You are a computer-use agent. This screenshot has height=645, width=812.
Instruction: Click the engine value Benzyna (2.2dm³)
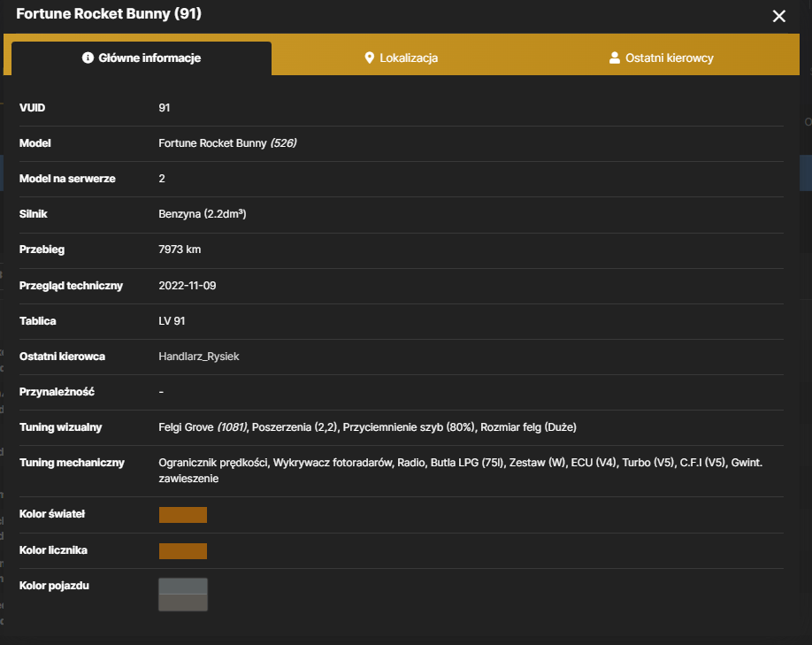click(x=203, y=214)
